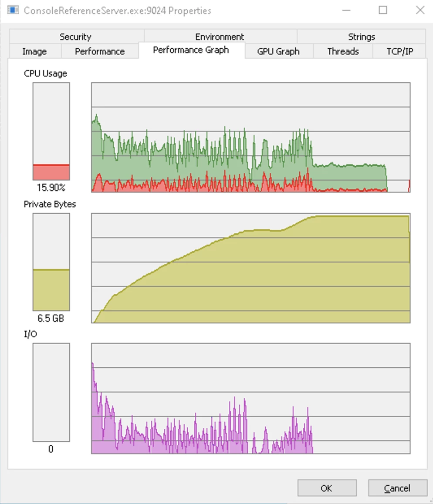Image resolution: width=433 pixels, height=504 pixels.
Task: Select the Strings tab
Action: 361,37
